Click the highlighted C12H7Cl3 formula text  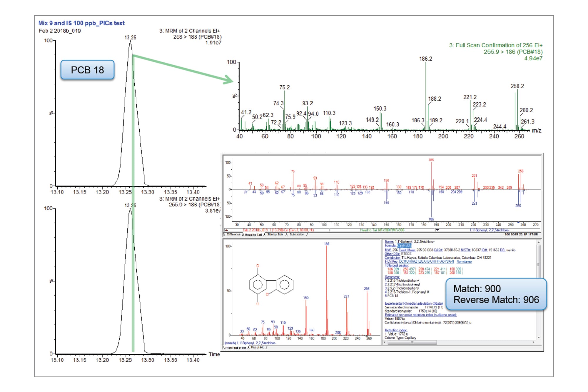point(404,245)
